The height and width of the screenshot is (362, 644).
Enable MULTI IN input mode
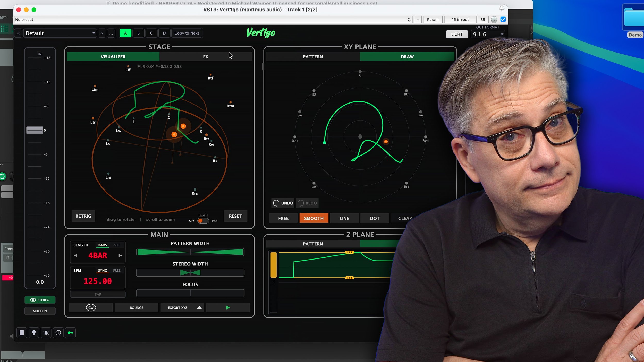(40, 311)
